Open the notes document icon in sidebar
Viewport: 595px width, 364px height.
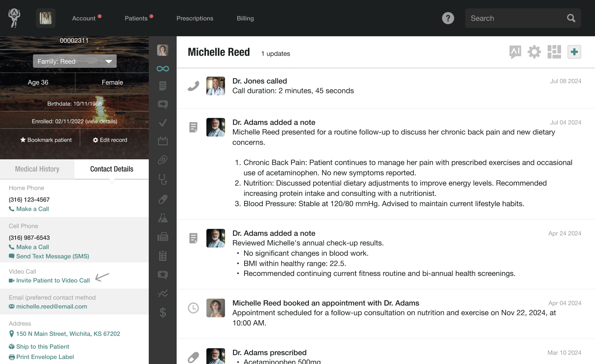[x=163, y=86]
